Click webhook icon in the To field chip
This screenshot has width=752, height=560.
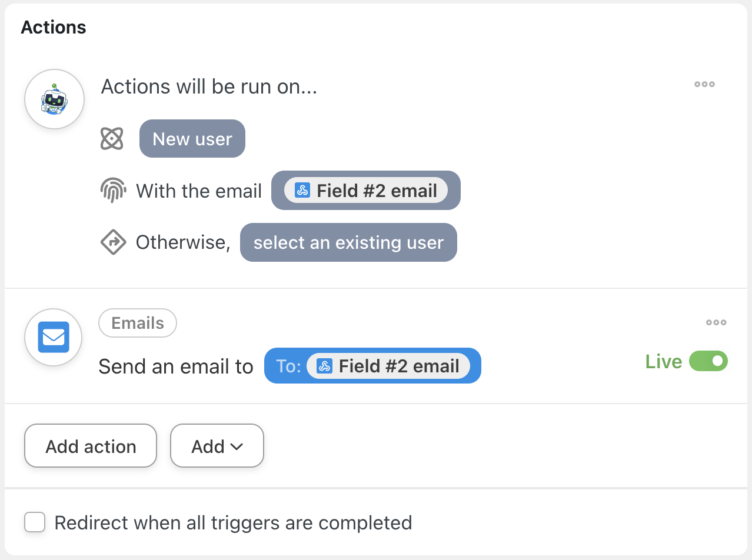[x=324, y=366]
